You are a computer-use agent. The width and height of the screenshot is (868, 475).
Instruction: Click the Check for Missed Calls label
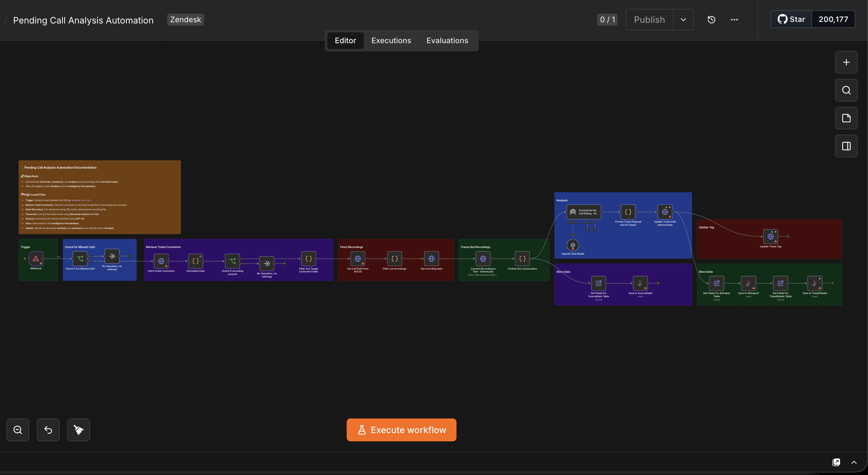coord(80,247)
